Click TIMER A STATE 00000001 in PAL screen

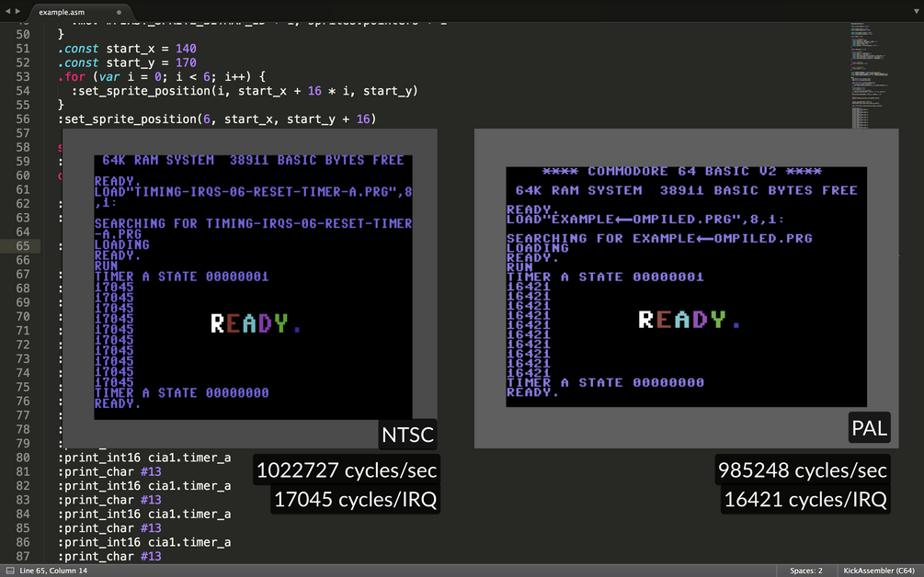pos(605,277)
